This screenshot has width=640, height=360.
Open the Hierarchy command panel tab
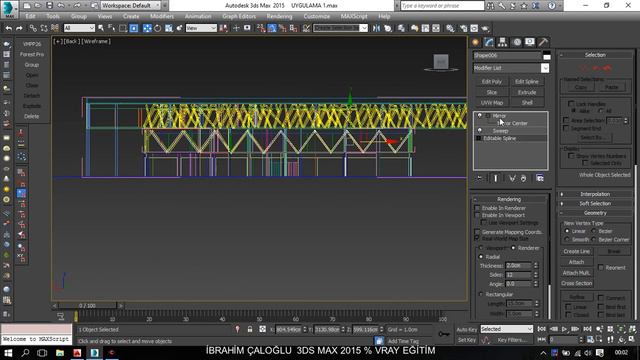(x=502, y=42)
